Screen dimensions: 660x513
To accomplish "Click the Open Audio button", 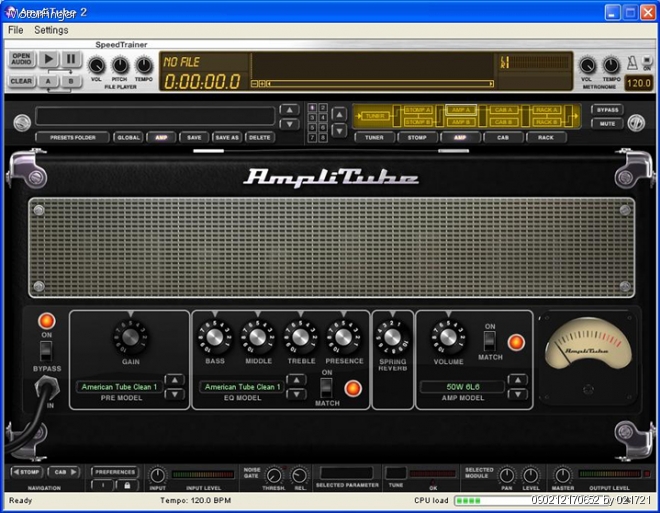I will pyautogui.click(x=21, y=60).
